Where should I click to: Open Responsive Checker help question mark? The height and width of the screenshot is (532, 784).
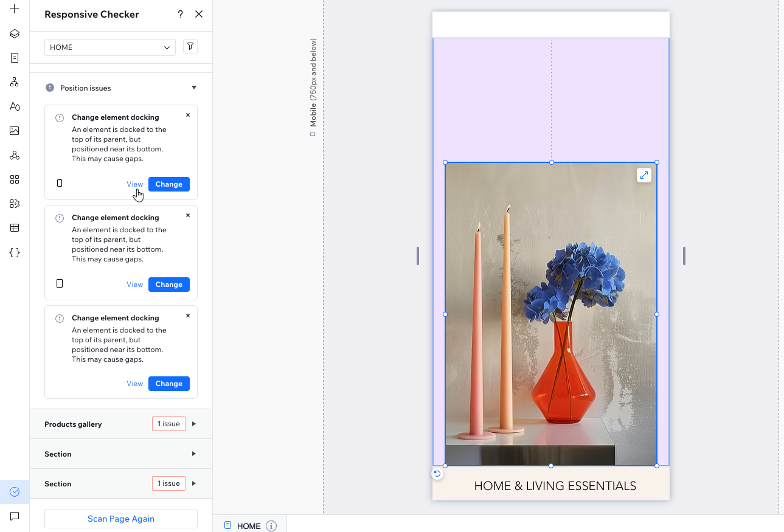tap(181, 15)
